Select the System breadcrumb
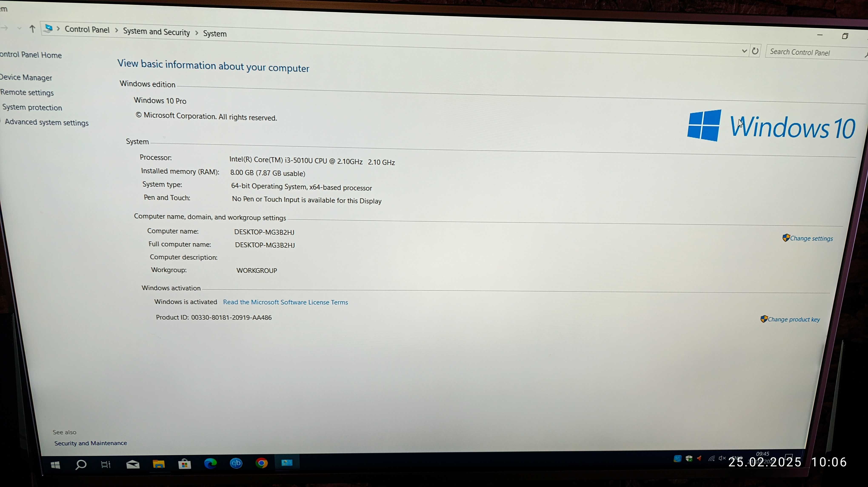The width and height of the screenshot is (868, 487). point(215,34)
